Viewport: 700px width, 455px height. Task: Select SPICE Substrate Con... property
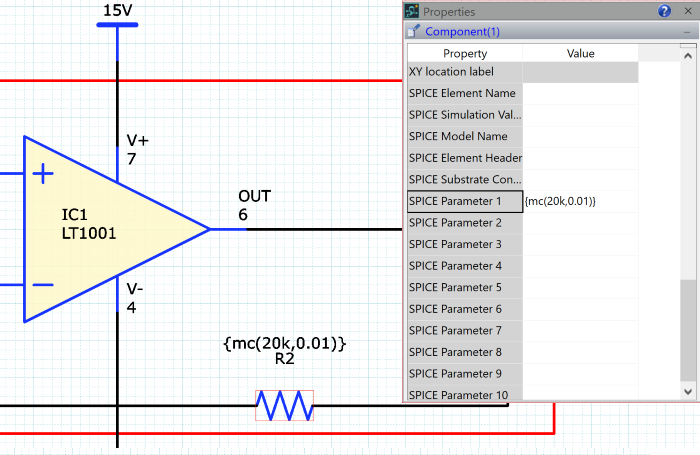click(x=465, y=179)
